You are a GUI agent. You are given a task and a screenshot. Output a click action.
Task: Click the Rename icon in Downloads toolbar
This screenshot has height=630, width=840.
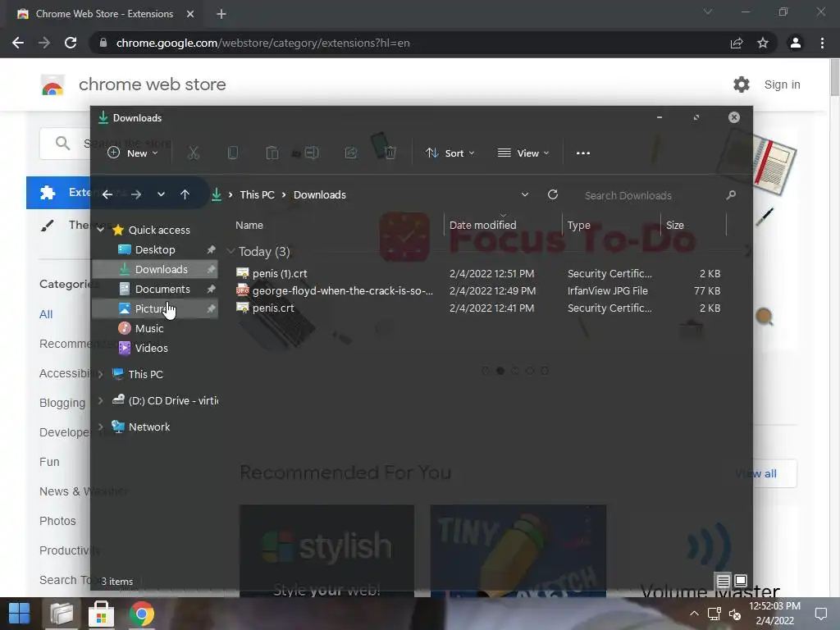pos(312,153)
